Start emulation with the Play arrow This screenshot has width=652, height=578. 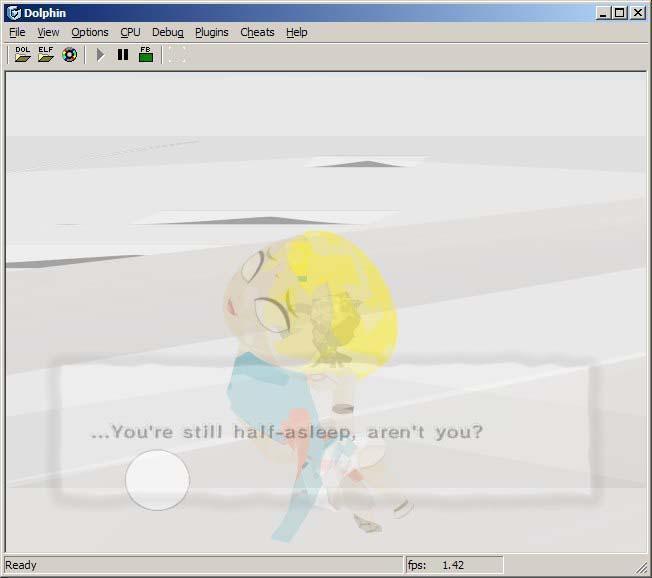coord(100,54)
